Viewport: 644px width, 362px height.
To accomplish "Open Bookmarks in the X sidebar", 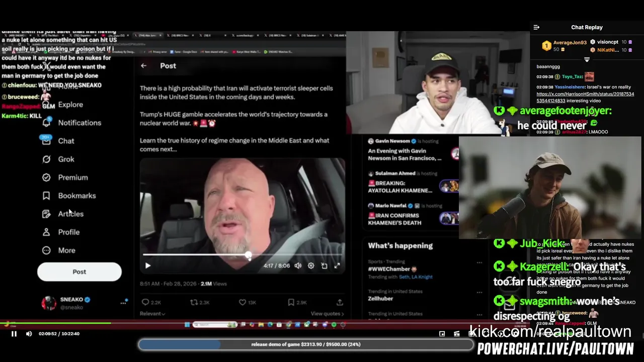I will (x=76, y=196).
